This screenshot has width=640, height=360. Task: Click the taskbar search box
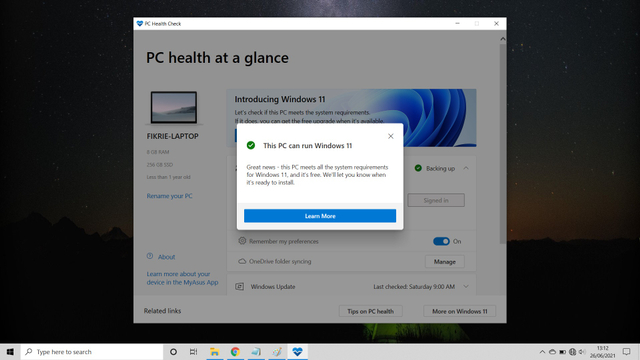tap(92, 351)
